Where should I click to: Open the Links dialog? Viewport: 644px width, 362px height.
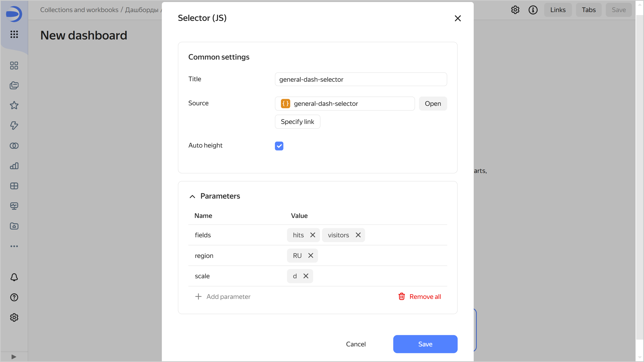(x=558, y=10)
